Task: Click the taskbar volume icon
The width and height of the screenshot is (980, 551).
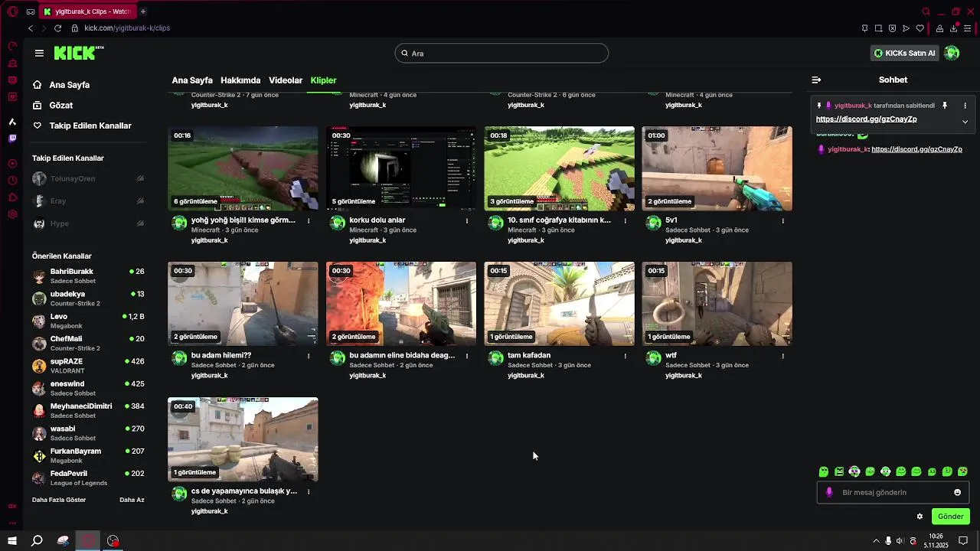Action: click(x=900, y=541)
